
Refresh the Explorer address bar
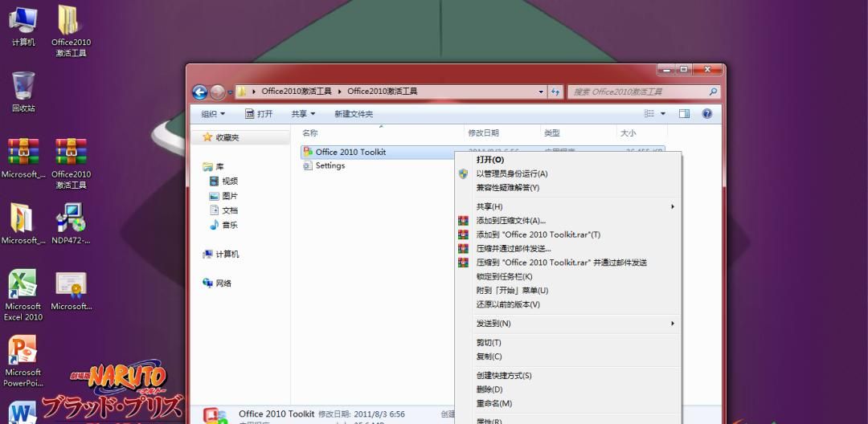click(x=555, y=92)
